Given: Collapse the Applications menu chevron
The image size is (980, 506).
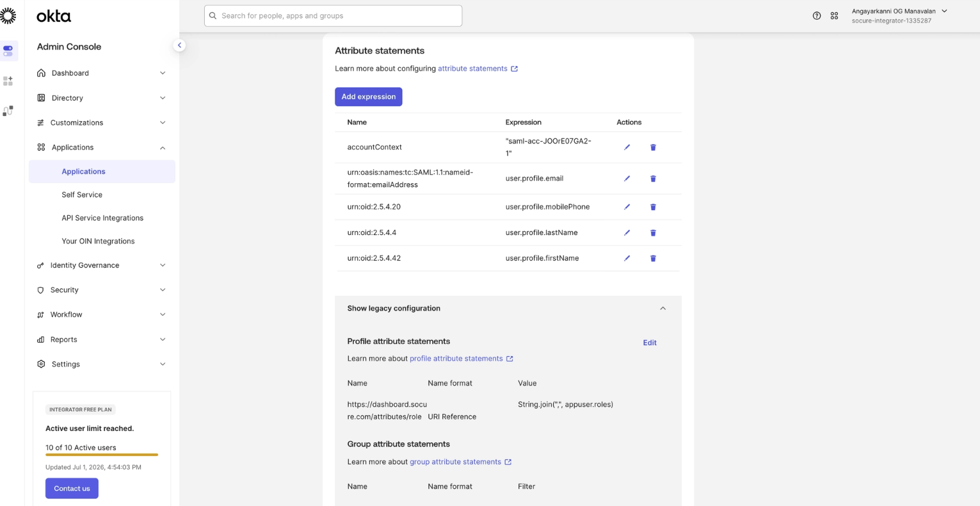Looking at the screenshot, I should (163, 147).
